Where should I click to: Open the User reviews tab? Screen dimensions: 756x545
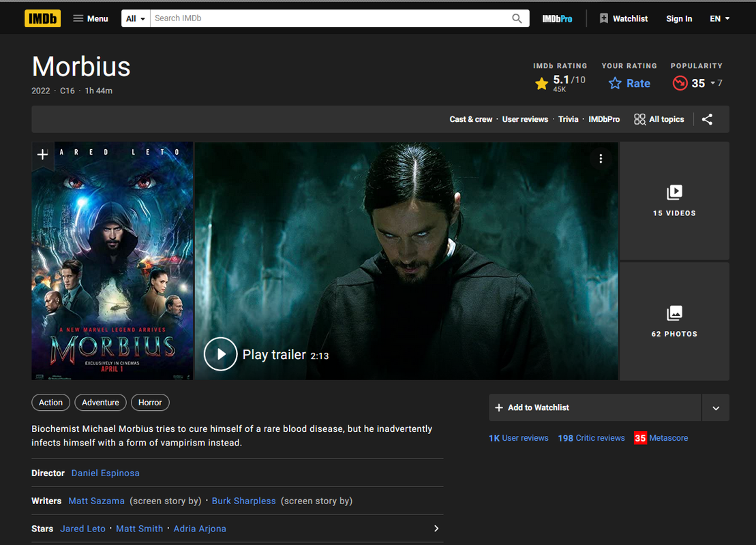[525, 119]
